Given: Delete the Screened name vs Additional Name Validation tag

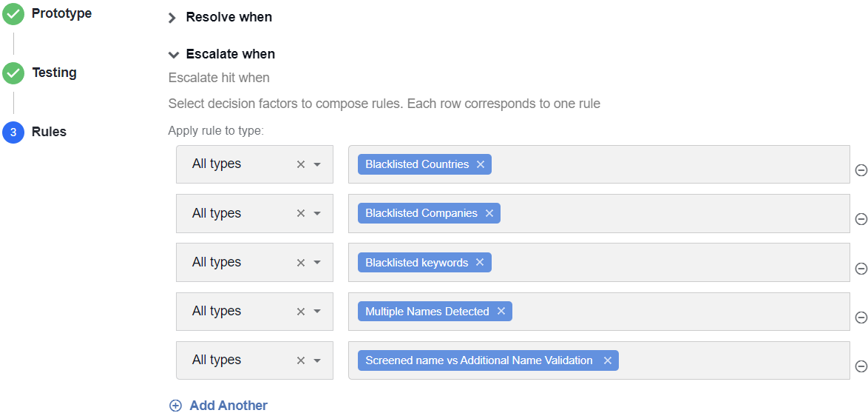Looking at the screenshot, I should [607, 360].
